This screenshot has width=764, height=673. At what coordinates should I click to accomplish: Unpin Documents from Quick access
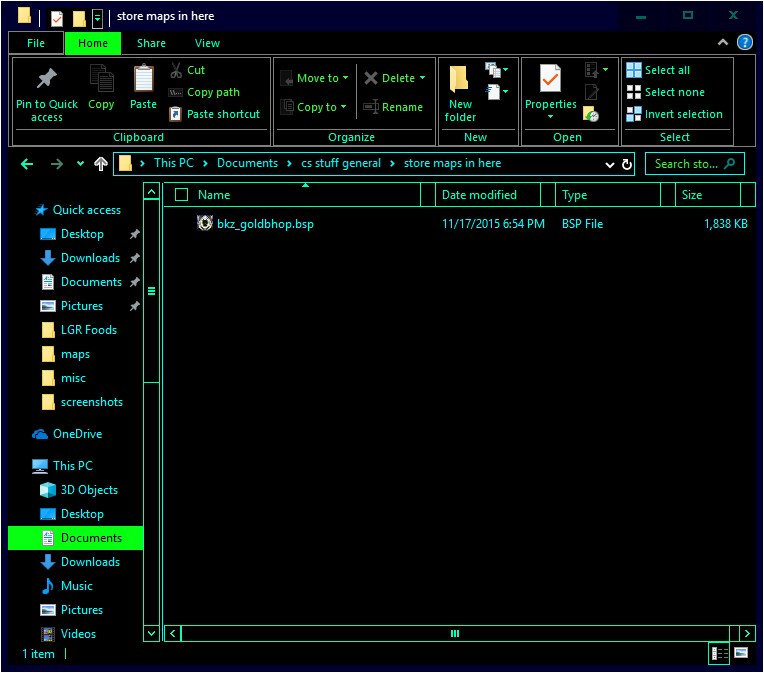134,282
